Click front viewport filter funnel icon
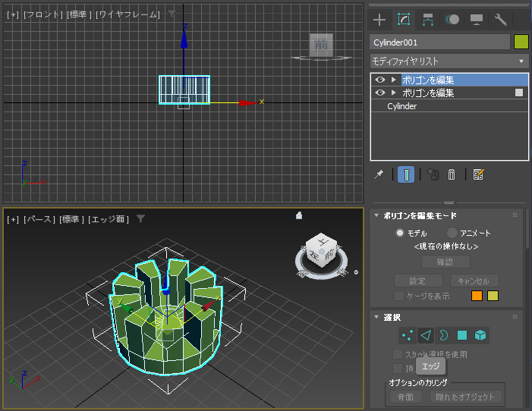Viewport: 532px width, 411px height. click(172, 14)
